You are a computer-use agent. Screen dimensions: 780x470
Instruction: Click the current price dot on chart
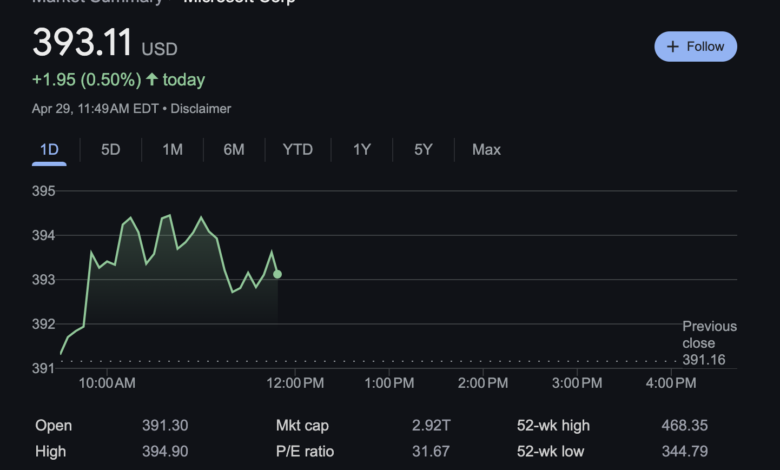[278, 274]
